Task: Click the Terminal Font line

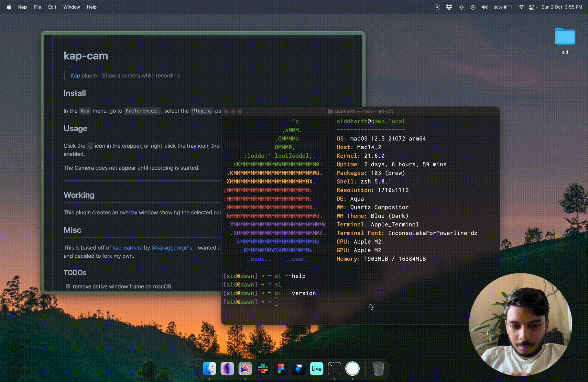Action: point(407,233)
